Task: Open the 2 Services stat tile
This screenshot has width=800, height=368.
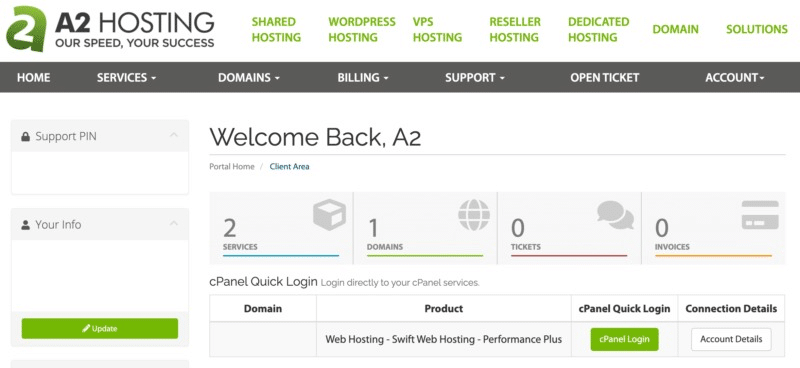Action: pyautogui.click(x=281, y=228)
